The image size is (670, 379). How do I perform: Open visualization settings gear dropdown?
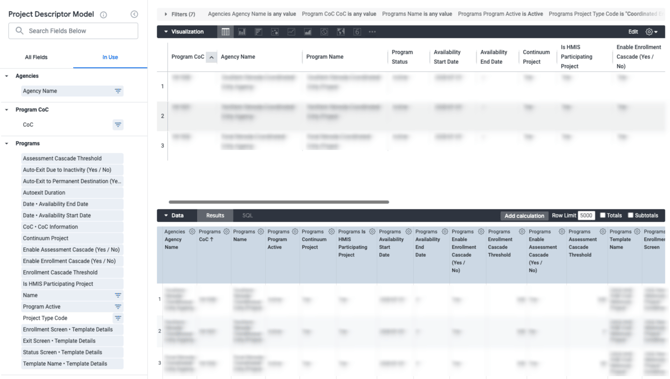click(x=652, y=32)
